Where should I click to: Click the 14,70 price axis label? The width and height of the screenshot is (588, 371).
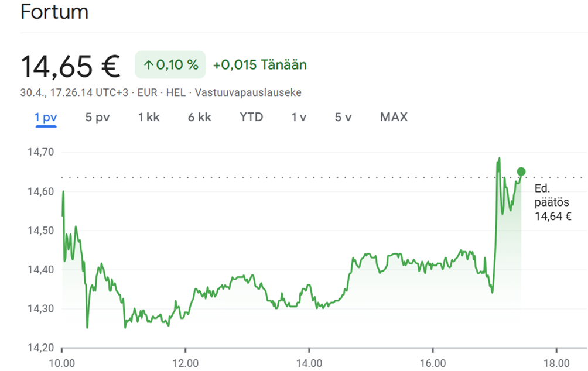pos(40,152)
